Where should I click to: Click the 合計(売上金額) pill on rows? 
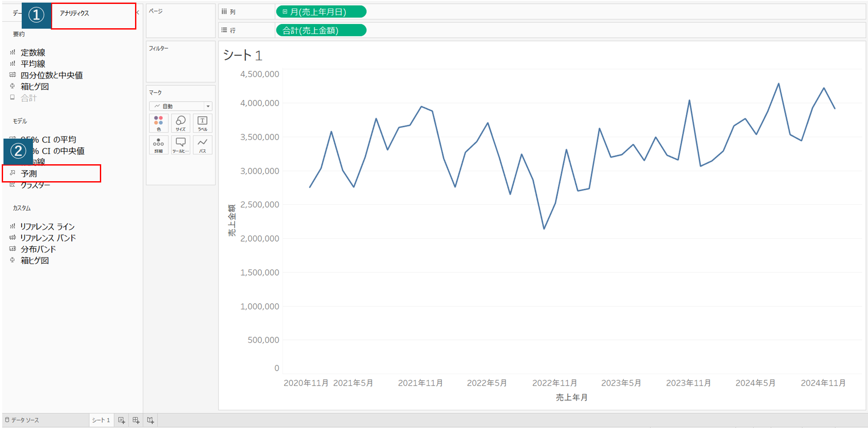tap(321, 30)
